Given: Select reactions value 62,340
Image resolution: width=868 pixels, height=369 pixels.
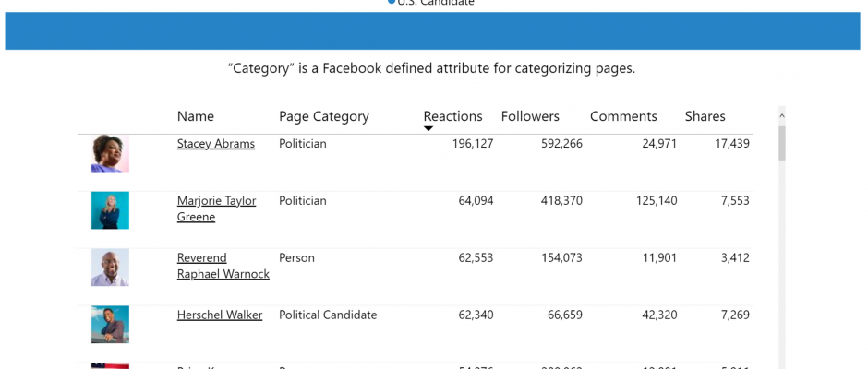Looking at the screenshot, I should click(476, 315).
